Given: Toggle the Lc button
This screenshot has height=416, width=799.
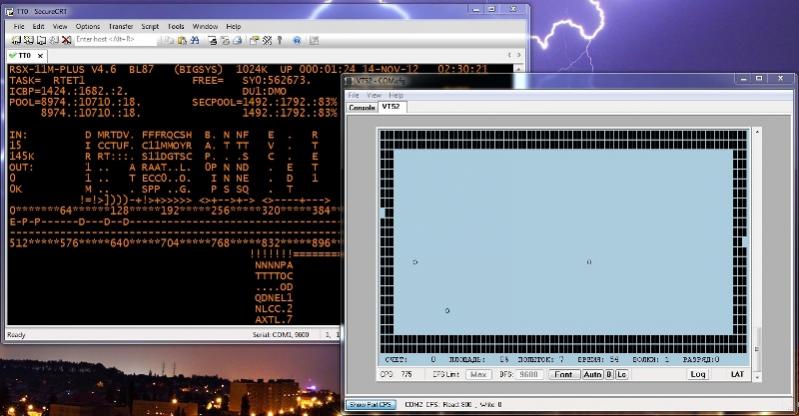Looking at the screenshot, I should coord(621,374).
